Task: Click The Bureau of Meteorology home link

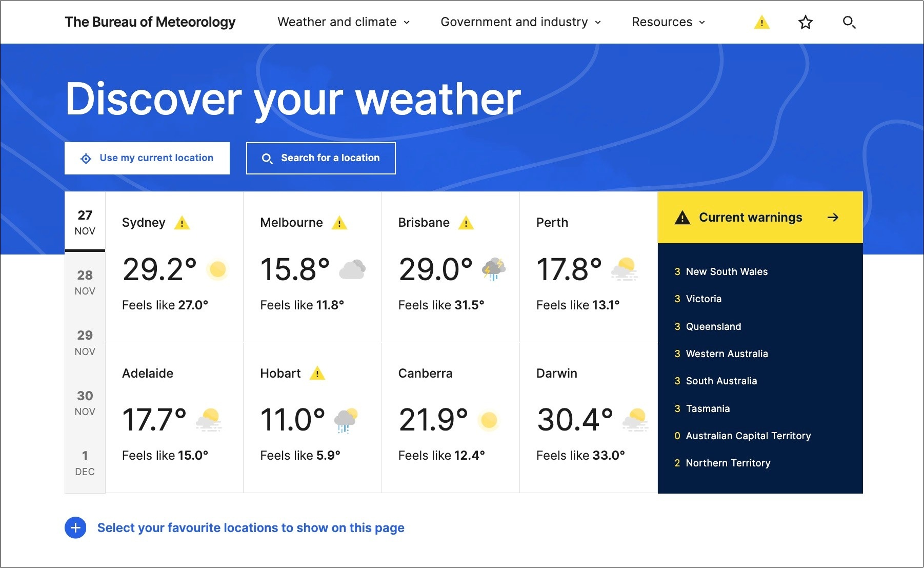Action: click(150, 22)
